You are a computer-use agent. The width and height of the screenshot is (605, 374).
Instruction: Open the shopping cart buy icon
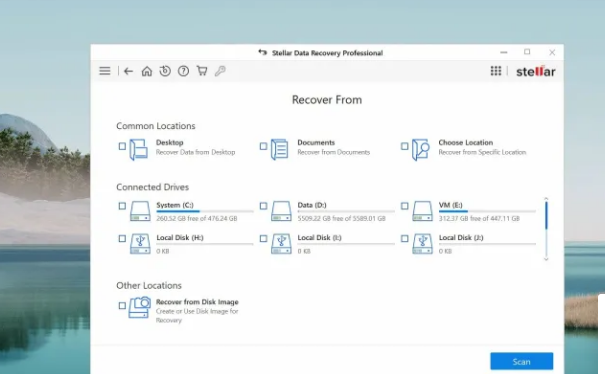click(202, 71)
